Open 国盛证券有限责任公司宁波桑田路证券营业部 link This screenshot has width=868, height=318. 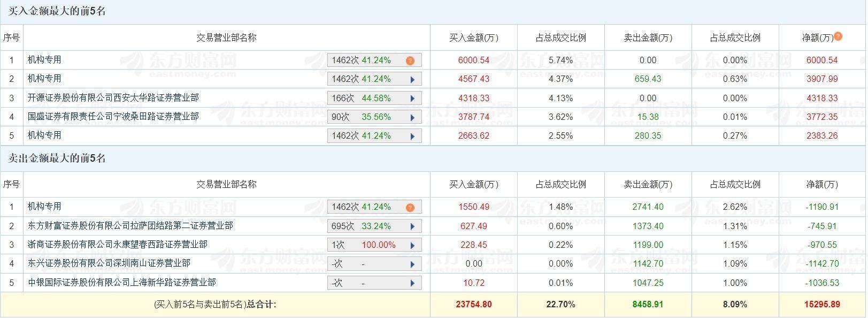click(x=113, y=117)
